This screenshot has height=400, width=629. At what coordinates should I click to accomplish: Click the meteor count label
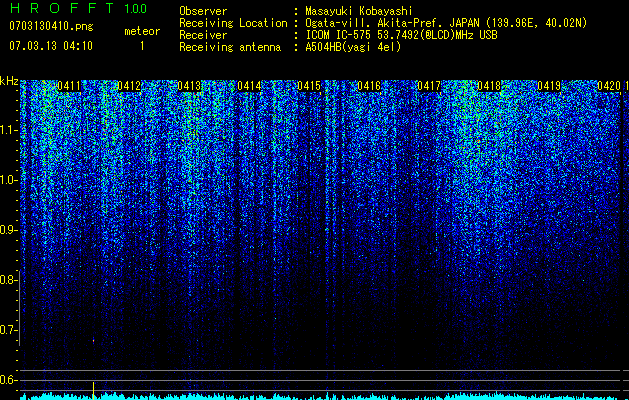[142, 31]
